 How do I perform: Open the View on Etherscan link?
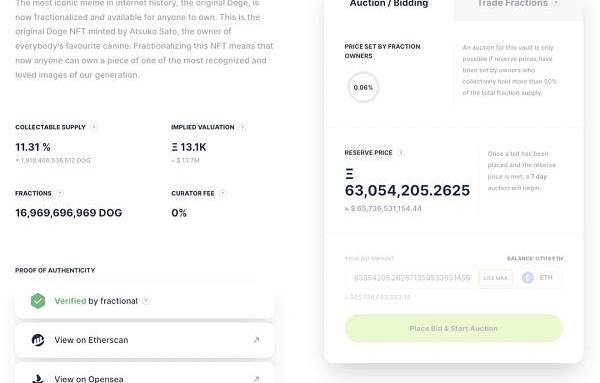[145, 340]
